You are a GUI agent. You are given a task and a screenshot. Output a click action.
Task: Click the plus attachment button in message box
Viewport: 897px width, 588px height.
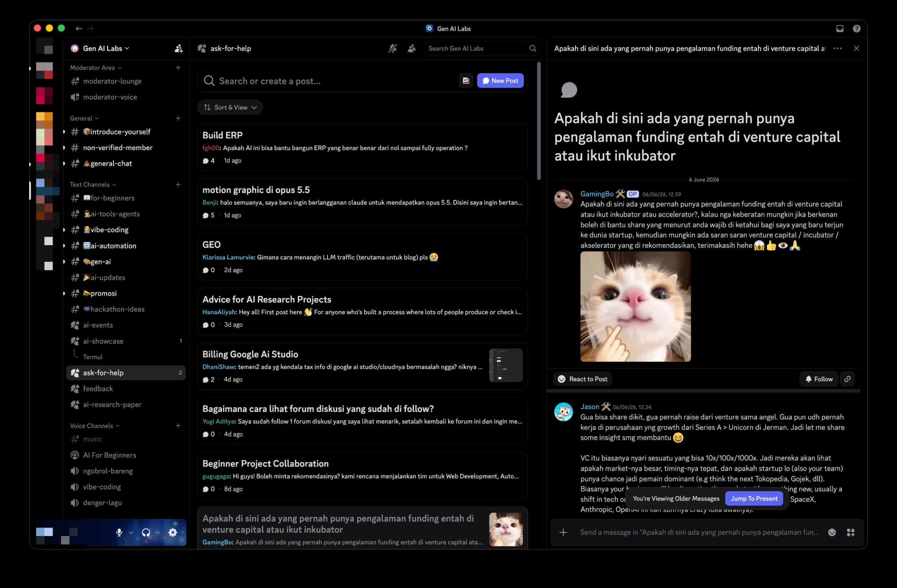[x=563, y=532]
